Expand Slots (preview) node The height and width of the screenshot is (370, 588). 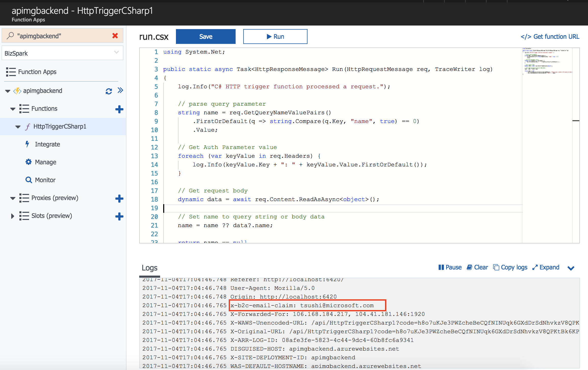pyautogui.click(x=12, y=216)
